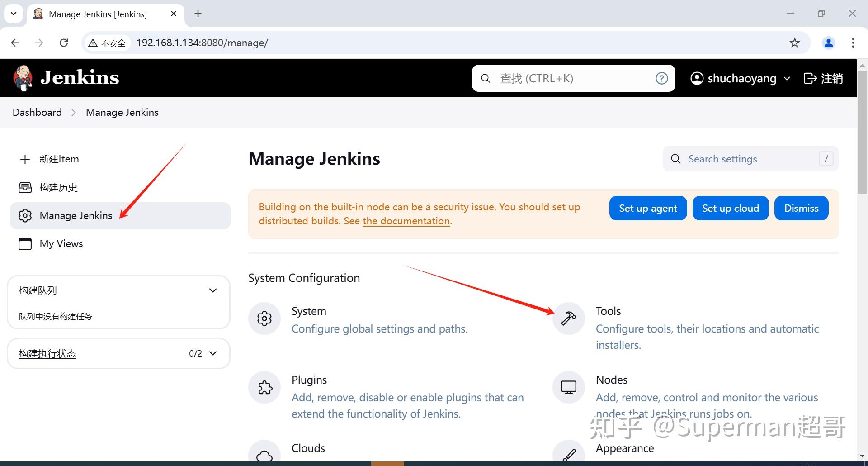Open My Views from the sidebar
This screenshot has height=466, width=868.
(x=61, y=243)
